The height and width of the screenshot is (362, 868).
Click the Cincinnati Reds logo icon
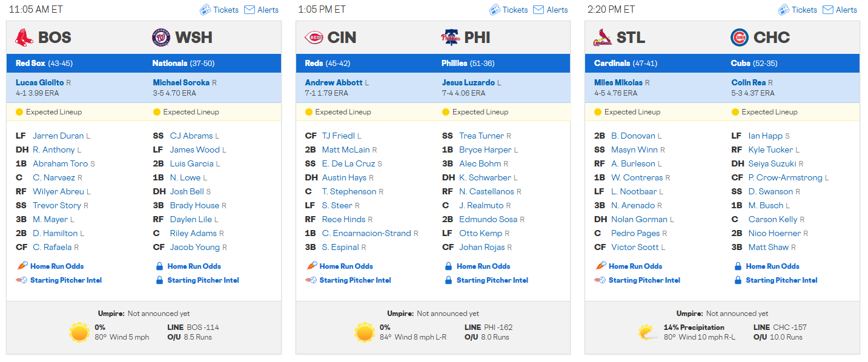pos(313,38)
